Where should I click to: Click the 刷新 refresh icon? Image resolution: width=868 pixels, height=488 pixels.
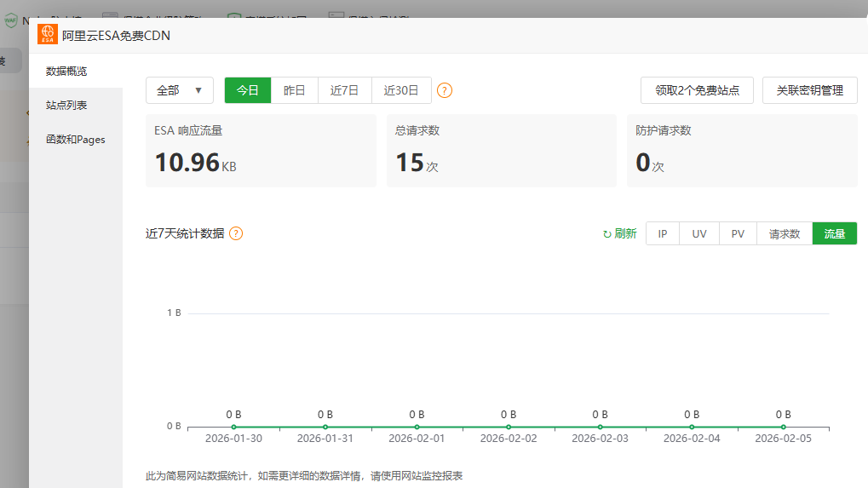[607, 234]
